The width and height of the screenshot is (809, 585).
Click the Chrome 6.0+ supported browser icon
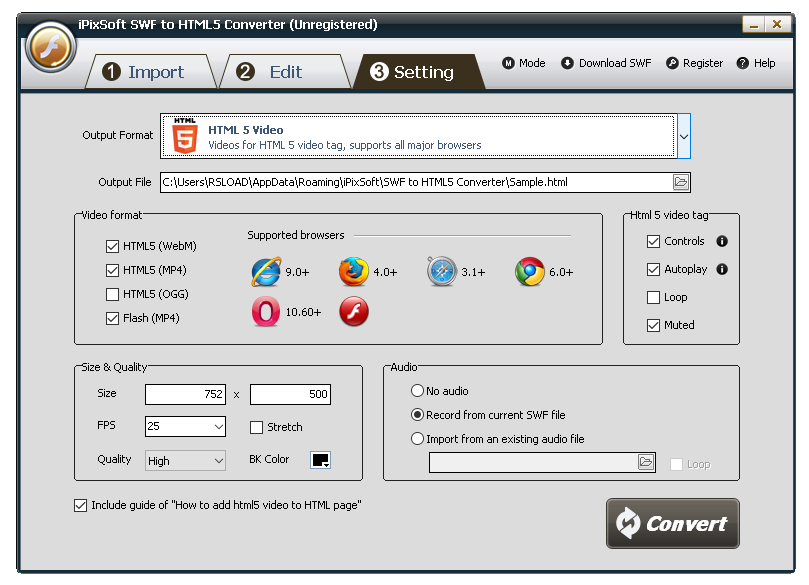coord(528,271)
